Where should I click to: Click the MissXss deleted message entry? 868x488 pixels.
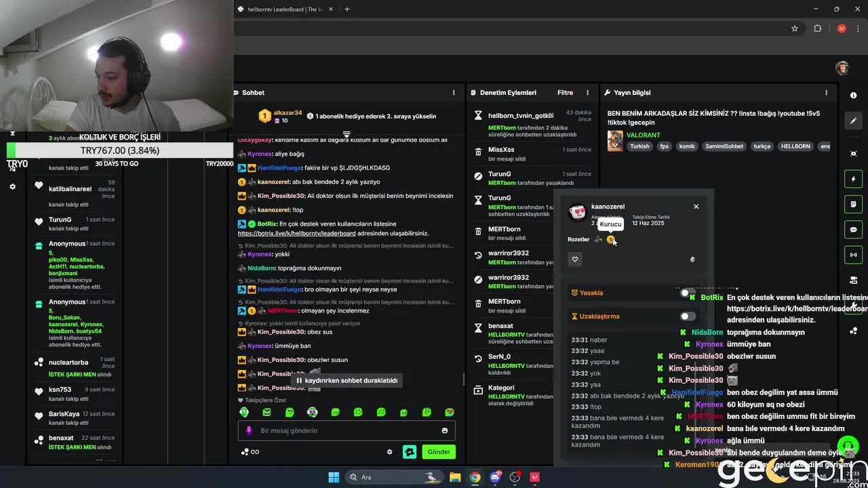pyautogui.click(x=533, y=154)
